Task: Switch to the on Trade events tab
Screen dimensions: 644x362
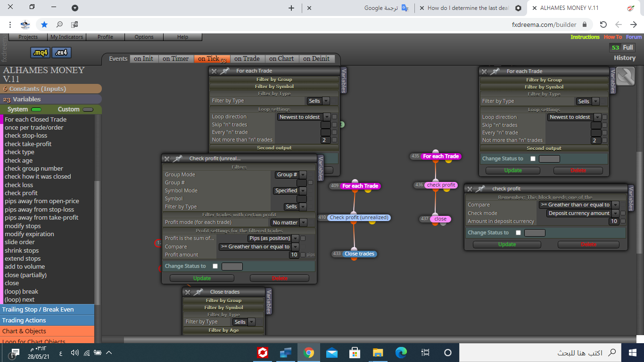Action: 247,59
